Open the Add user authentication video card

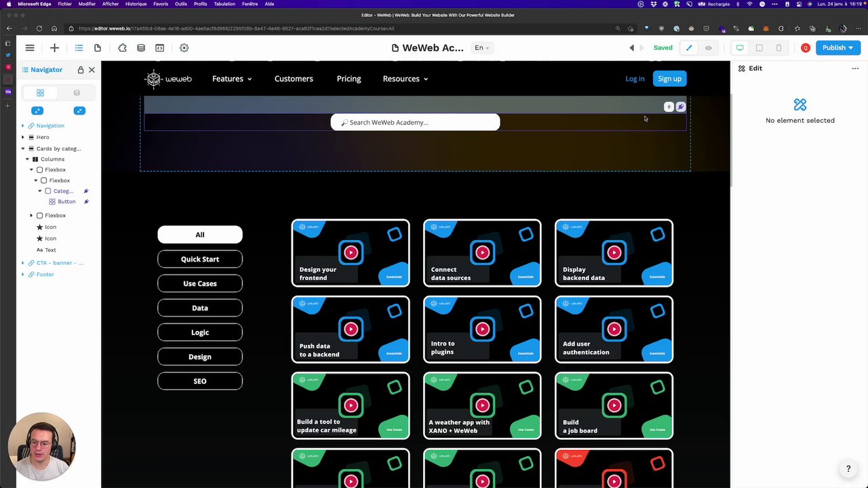pyautogui.click(x=614, y=329)
